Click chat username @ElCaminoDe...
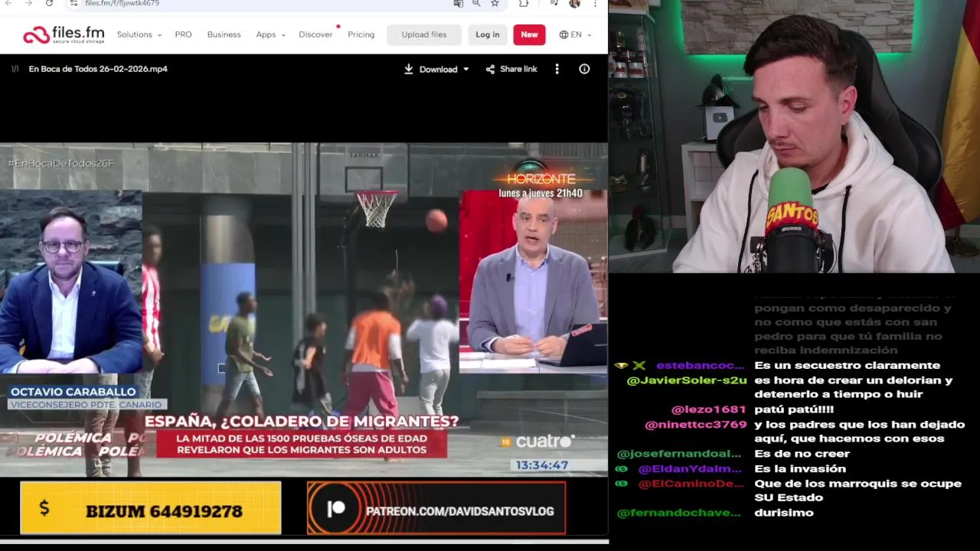 (691, 484)
